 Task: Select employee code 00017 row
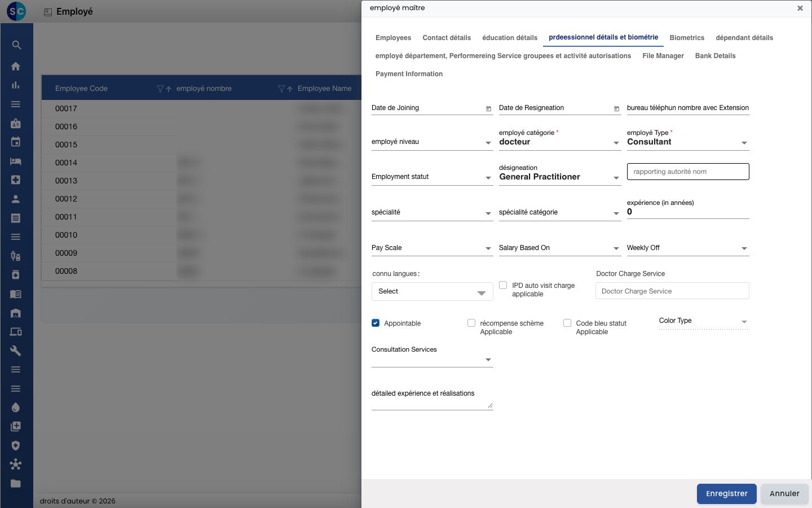click(x=201, y=108)
